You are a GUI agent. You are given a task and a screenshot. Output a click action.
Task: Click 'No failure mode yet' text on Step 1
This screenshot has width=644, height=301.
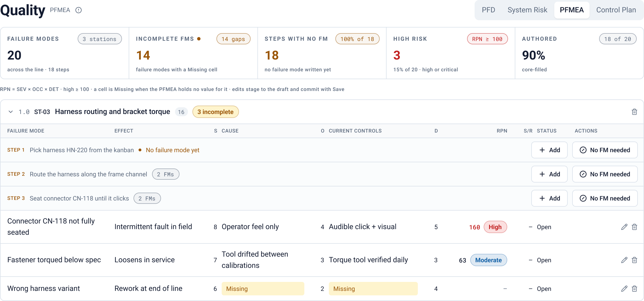point(173,150)
